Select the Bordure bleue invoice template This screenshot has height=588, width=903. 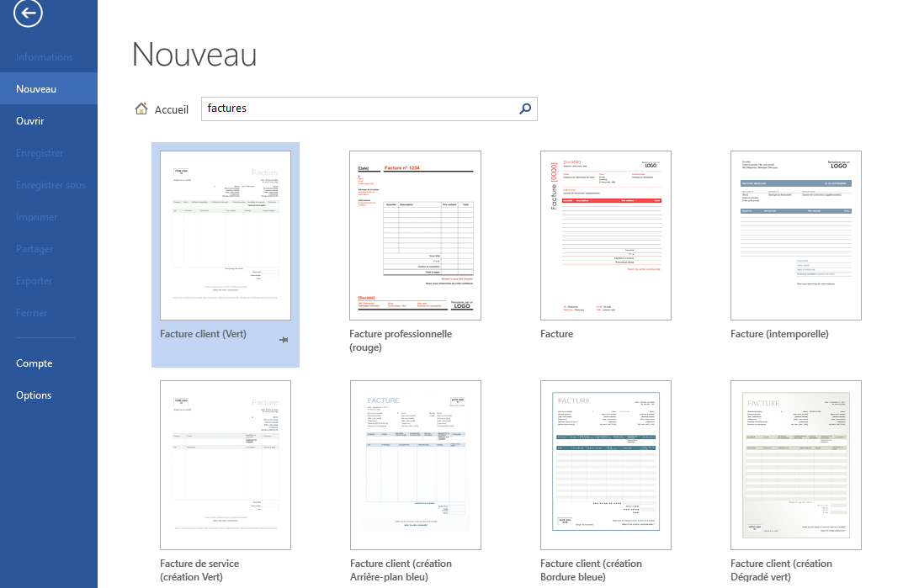click(606, 464)
